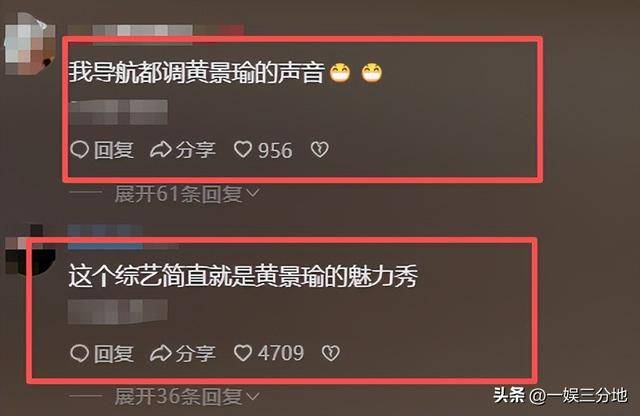640x416 pixels.
Task: Tap broken heart icon on second comment
Action: tap(331, 354)
